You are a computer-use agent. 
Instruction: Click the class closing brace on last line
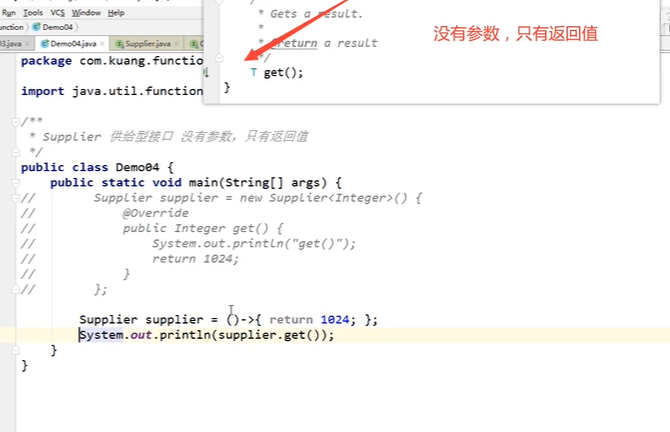coord(24,366)
